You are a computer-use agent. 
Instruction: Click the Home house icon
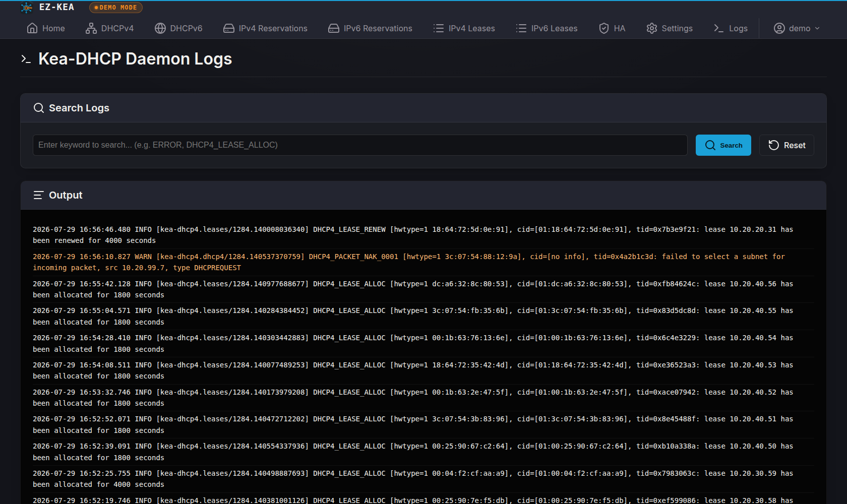pos(32,28)
